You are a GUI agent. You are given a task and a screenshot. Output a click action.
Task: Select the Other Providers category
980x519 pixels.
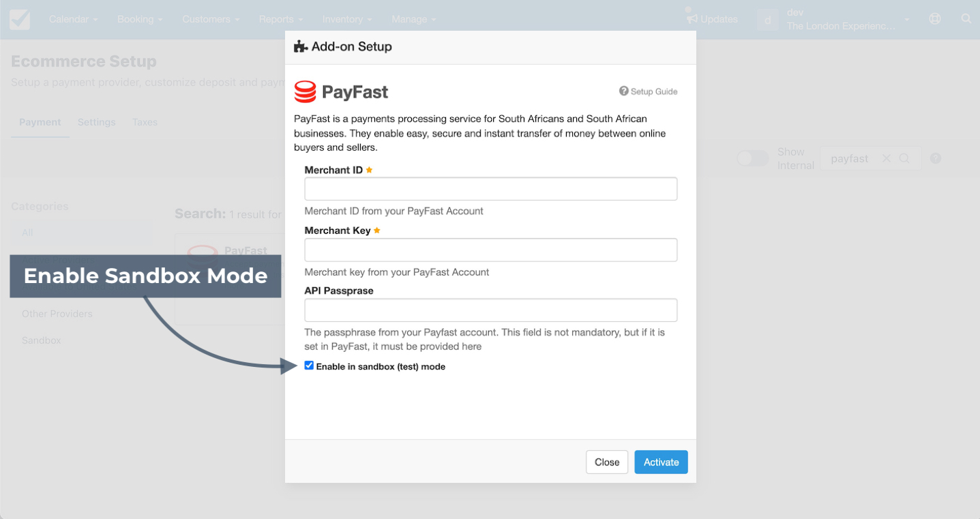(x=57, y=314)
